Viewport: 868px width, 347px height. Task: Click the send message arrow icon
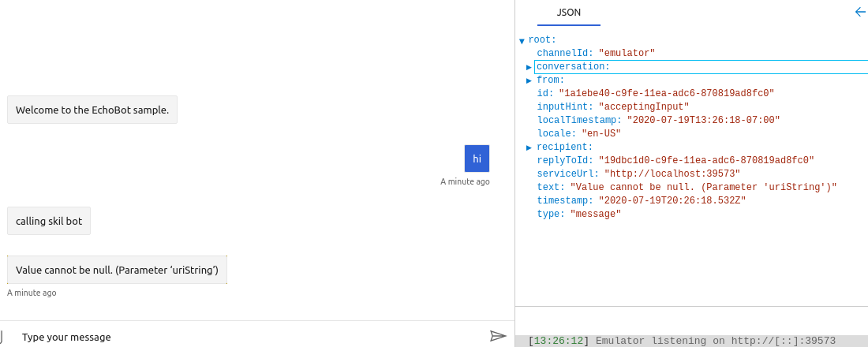pos(498,336)
